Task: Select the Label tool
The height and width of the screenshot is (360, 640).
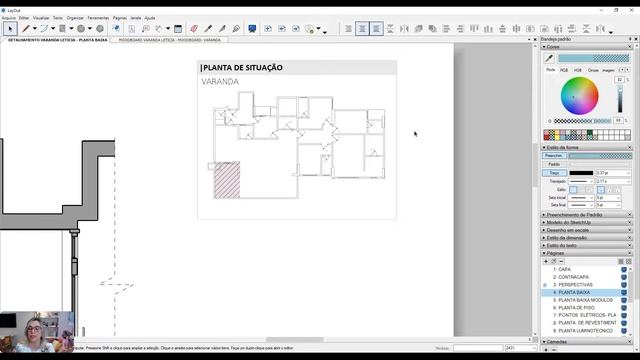Action: 145,29
